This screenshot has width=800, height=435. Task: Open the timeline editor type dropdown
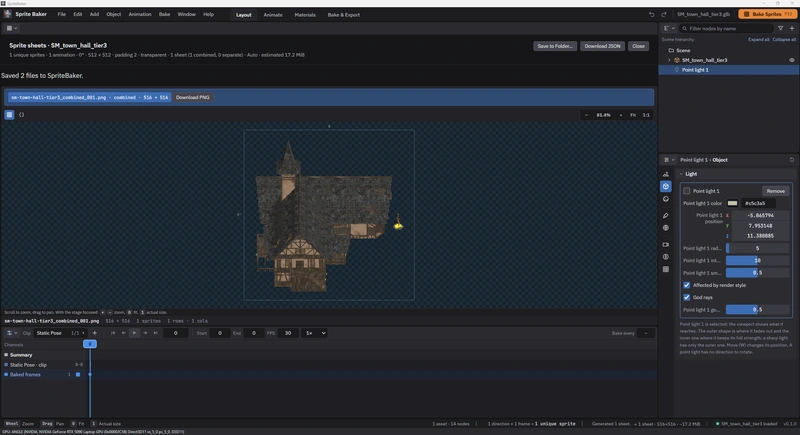[11, 333]
